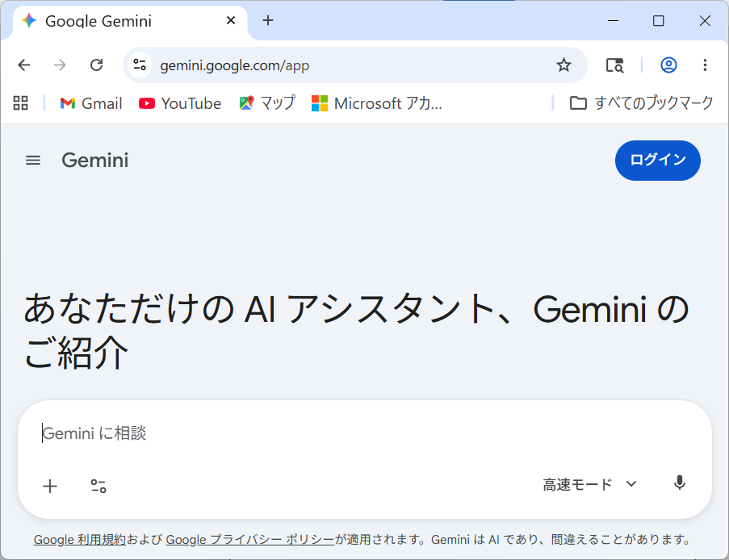Open the Chrome profile icon

[668, 65]
